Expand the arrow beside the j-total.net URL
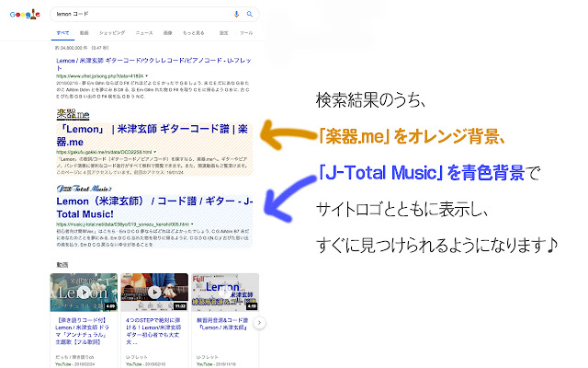This screenshot has width=588, height=368. (x=192, y=224)
